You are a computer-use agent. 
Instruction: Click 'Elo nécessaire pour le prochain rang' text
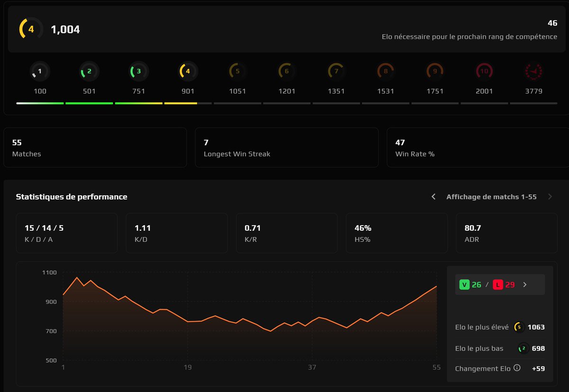click(469, 36)
